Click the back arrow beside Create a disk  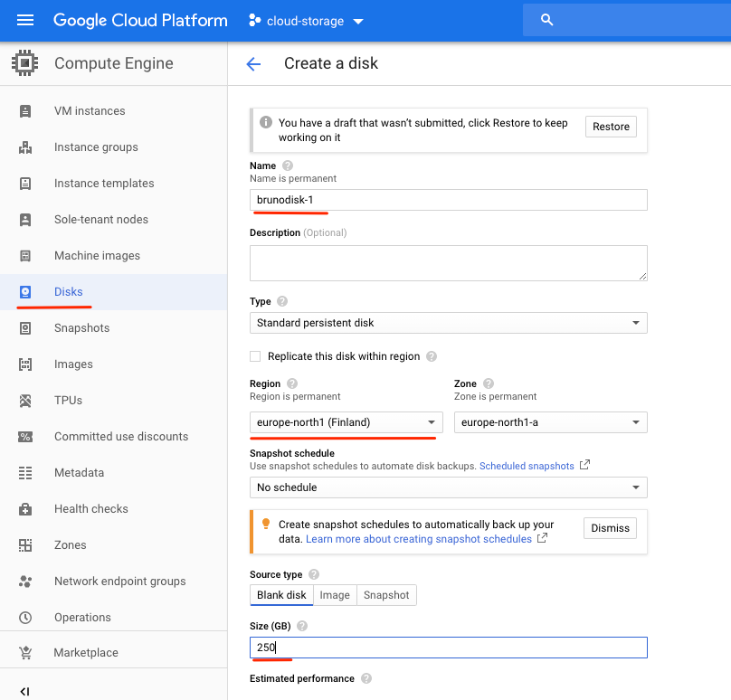point(253,63)
